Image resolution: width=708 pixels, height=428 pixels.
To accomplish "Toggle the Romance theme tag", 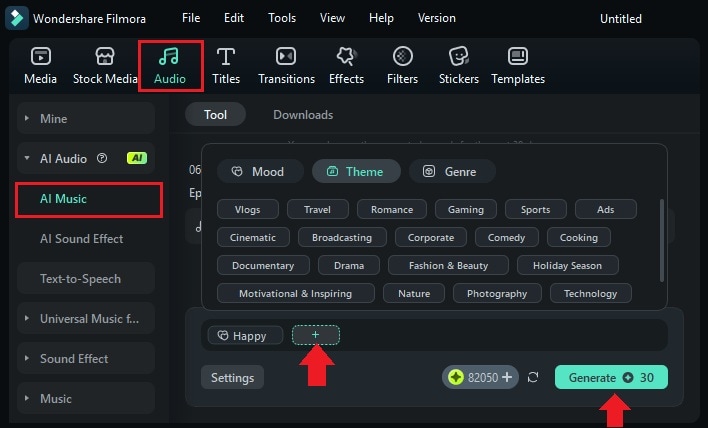I will 391,209.
